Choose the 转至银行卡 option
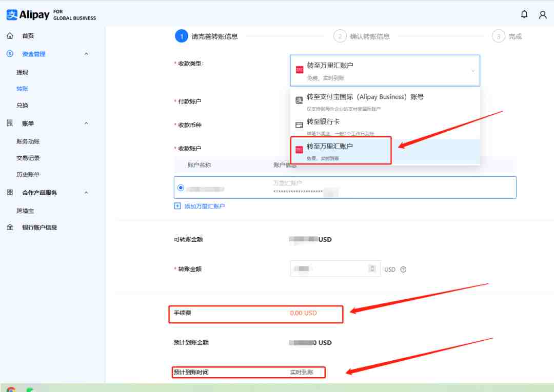The width and height of the screenshot is (554, 392). coord(385,126)
